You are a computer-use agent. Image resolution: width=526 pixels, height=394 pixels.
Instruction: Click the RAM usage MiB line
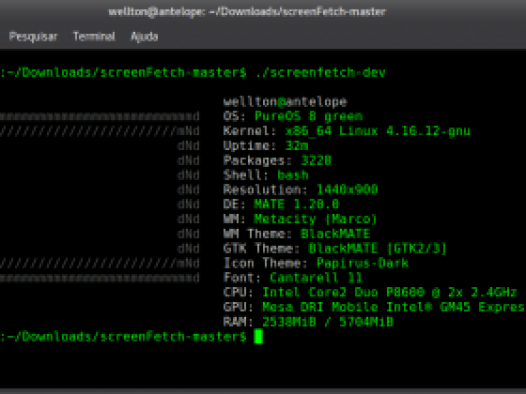(308, 322)
